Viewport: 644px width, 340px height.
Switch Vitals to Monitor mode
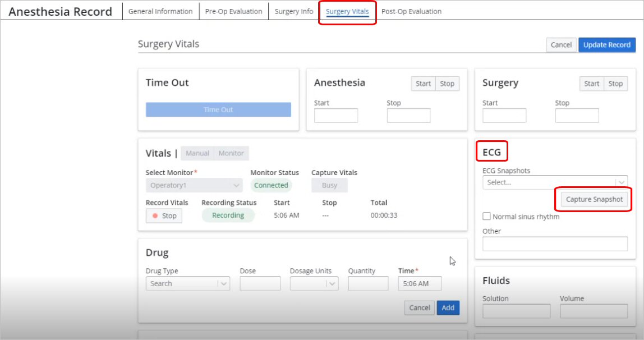click(231, 153)
